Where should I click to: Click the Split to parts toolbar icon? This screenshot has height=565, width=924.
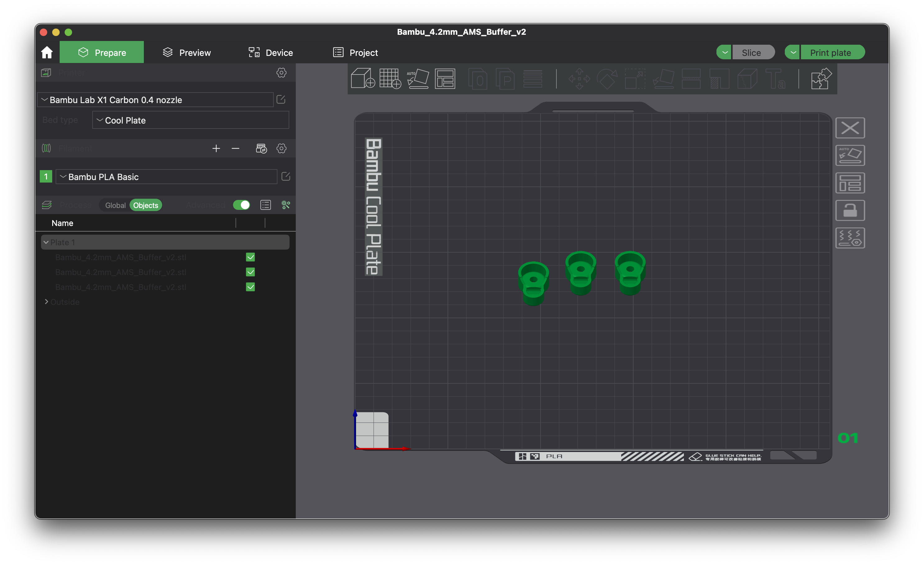505,79
